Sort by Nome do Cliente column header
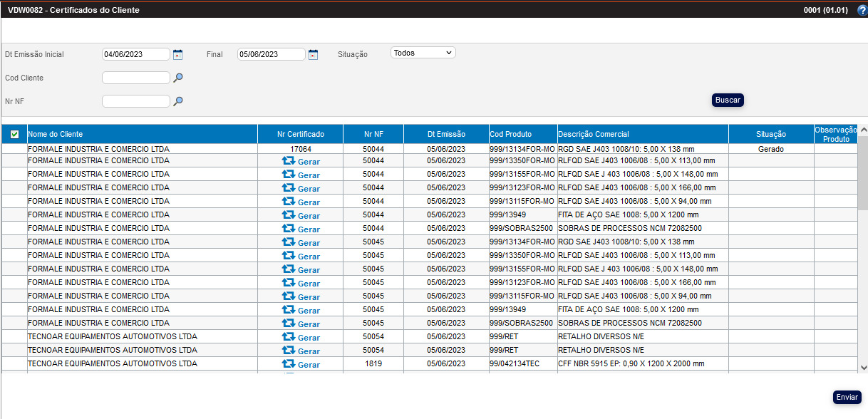 click(x=55, y=134)
